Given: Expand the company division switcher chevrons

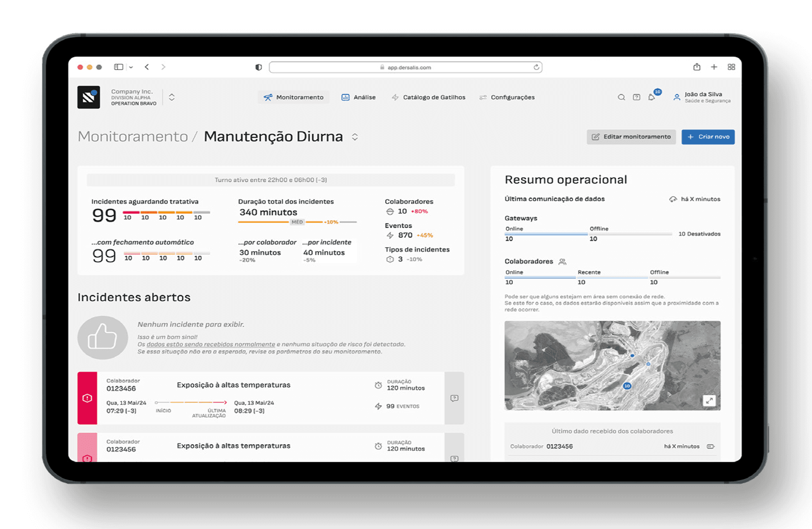Looking at the screenshot, I should coord(172,97).
